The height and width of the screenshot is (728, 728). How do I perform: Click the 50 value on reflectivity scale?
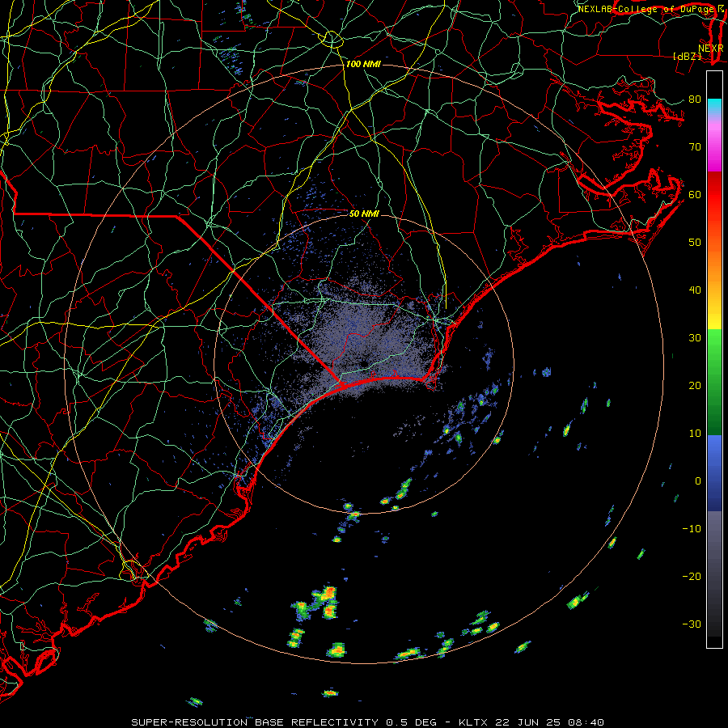[695, 243]
